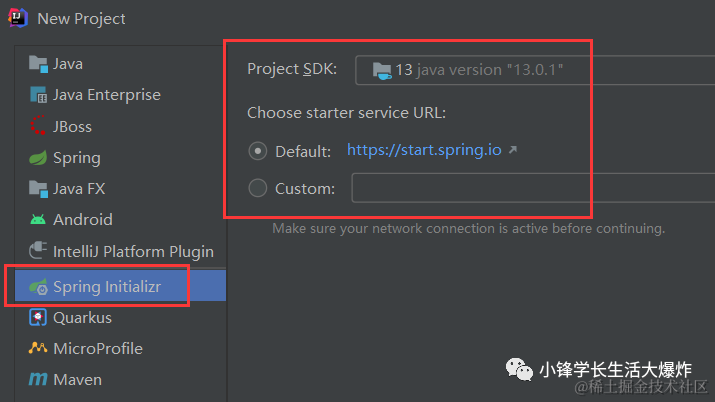Click the Default: radio label text
This screenshot has height=402, width=715.
click(303, 151)
